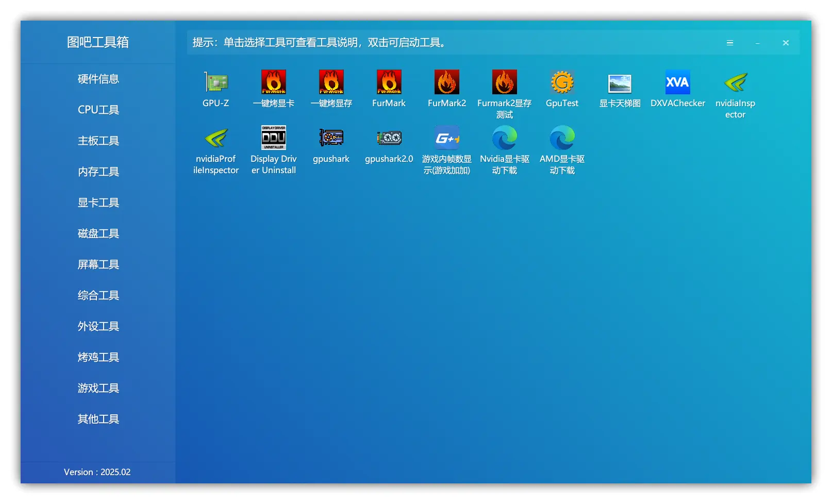Select the 游戏内帧数显示 (游戏加加) icon

[447, 138]
